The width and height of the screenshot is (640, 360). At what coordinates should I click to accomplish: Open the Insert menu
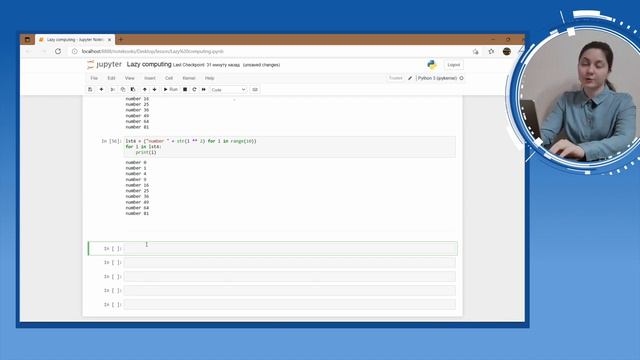point(149,78)
